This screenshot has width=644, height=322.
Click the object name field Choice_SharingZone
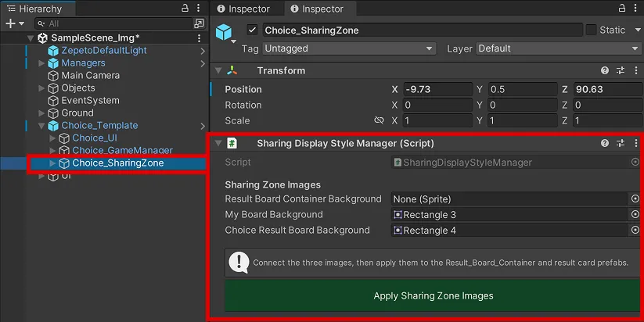423,30
